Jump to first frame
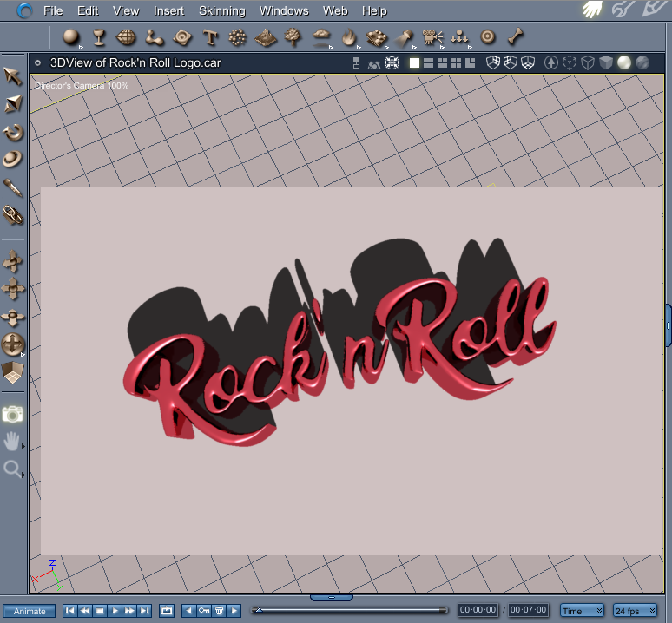Viewport: 672px width, 623px height. point(69,611)
